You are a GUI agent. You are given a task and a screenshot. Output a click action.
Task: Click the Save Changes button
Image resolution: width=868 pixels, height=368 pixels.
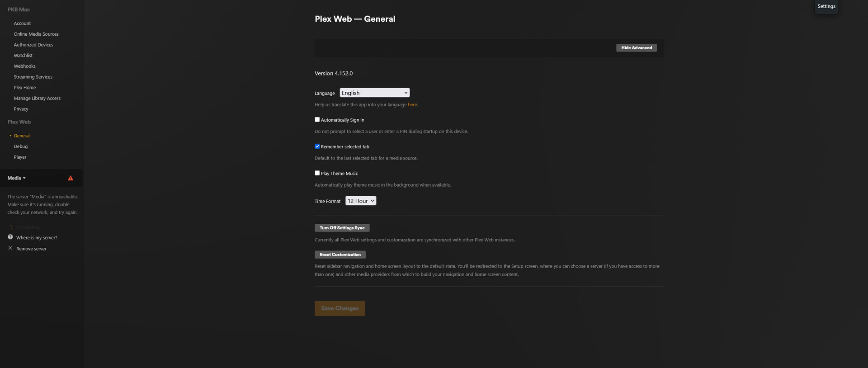click(x=340, y=308)
